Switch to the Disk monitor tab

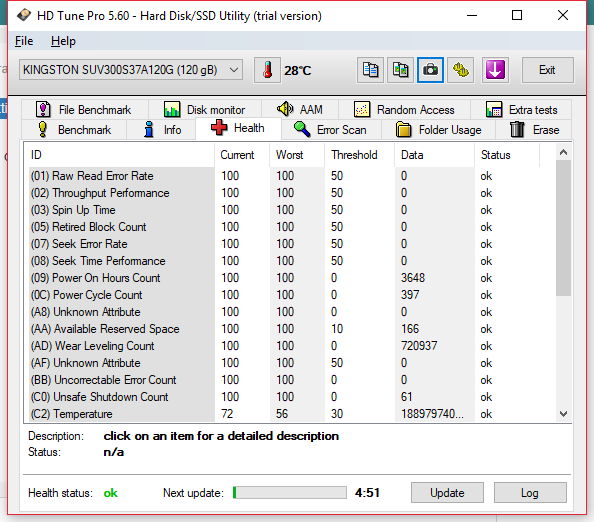[x=205, y=109]
